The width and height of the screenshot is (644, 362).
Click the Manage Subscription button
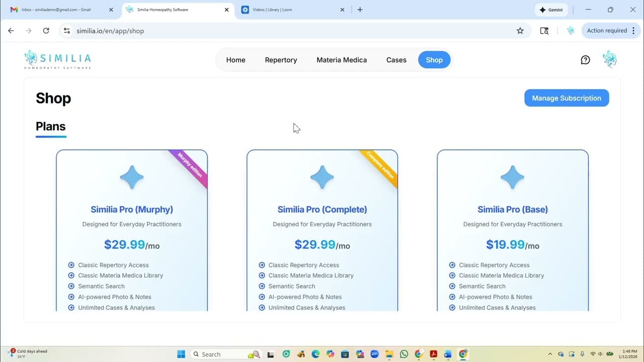pyautogui.click(x=567, y=98)
